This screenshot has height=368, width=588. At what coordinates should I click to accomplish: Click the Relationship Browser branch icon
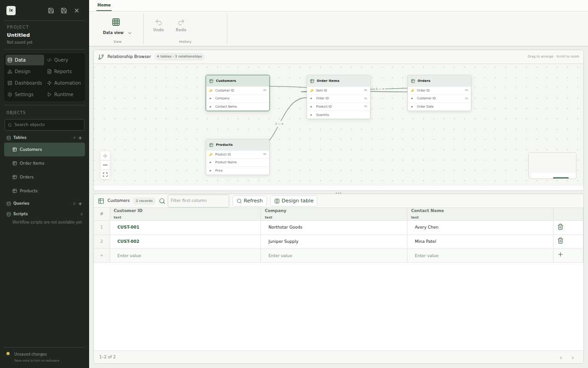[x=101, y=57]
